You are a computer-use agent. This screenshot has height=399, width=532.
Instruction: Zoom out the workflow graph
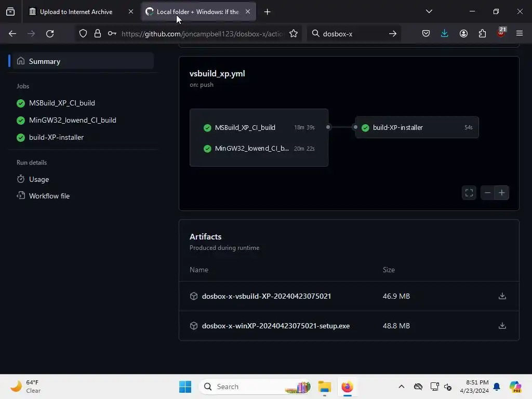(487, 193)
